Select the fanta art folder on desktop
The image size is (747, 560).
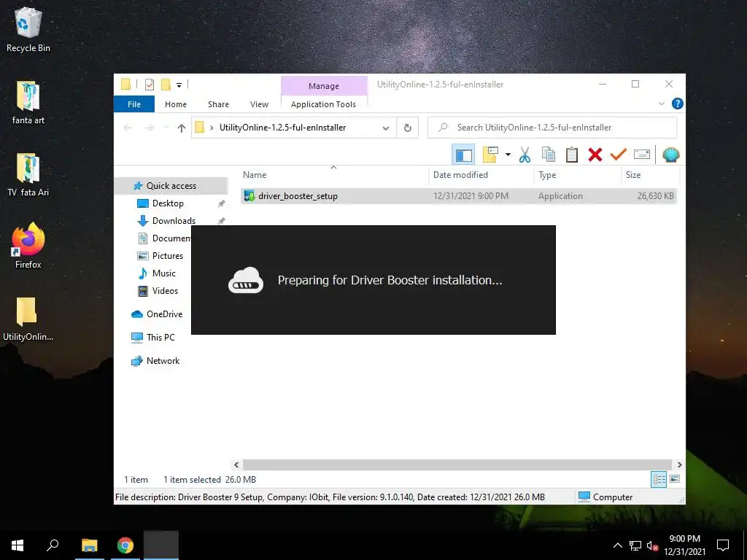pos(28,102)
